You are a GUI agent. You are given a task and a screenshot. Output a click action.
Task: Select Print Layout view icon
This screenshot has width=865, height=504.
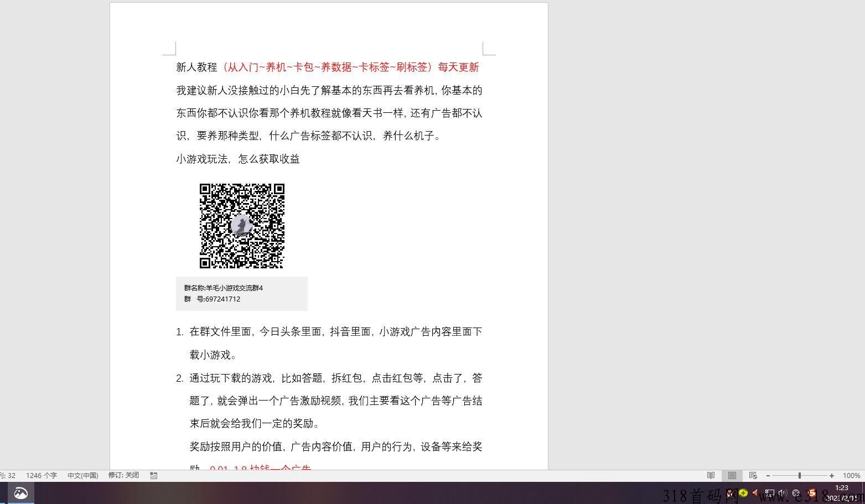[x=732, y=475]
